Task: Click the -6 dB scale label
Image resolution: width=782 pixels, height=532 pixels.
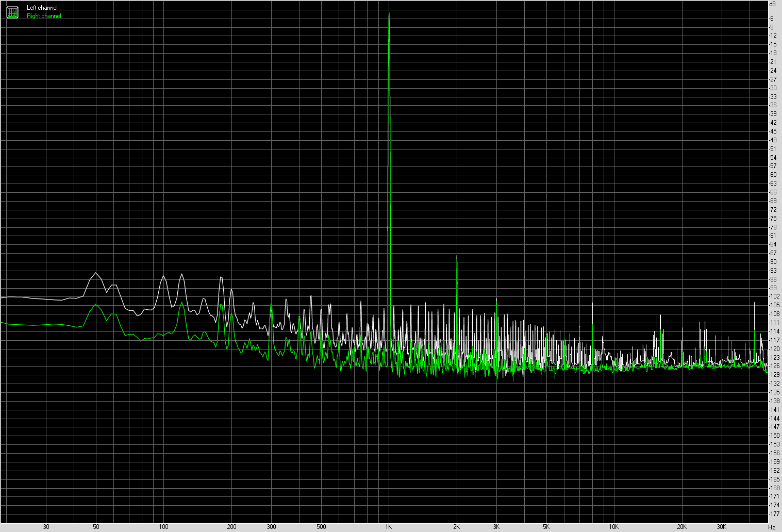Action: 771,18
